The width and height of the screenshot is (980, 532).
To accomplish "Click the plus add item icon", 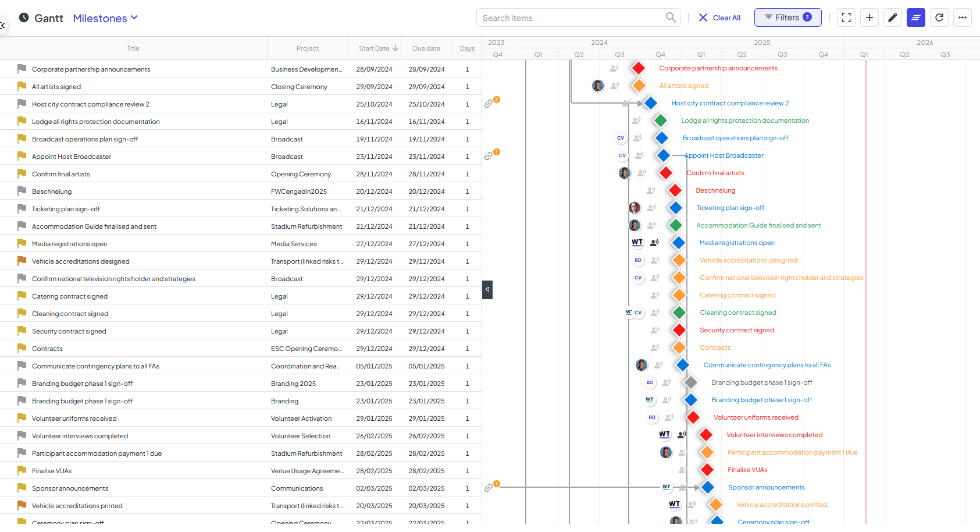I will click(x=869, y=17).
